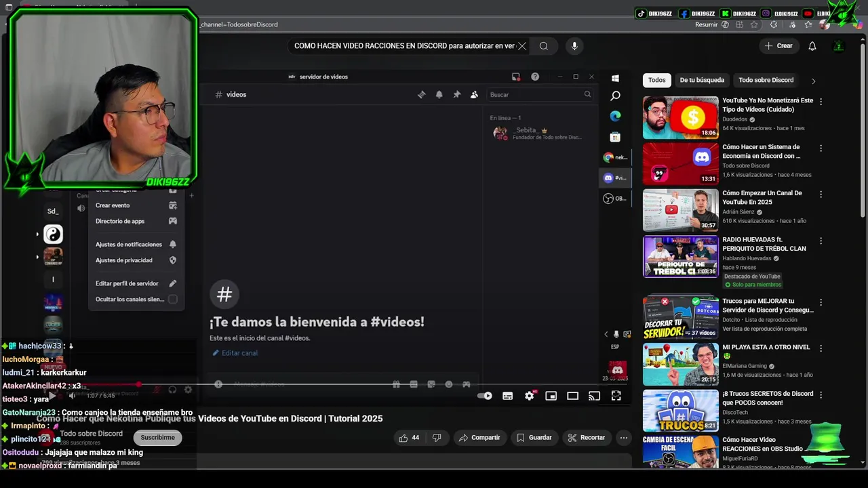Open the Discord help question mark icon

(535, 77)
